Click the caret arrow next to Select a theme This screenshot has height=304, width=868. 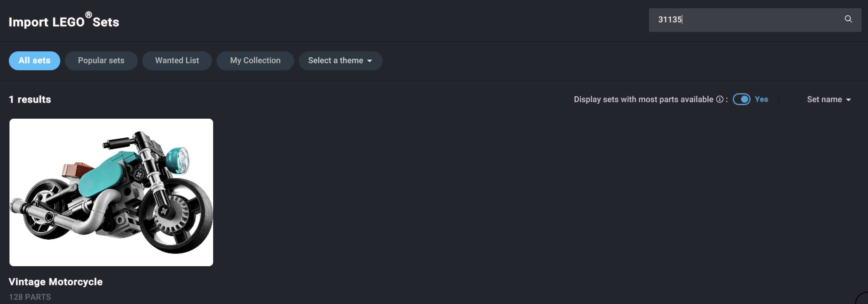370,61
